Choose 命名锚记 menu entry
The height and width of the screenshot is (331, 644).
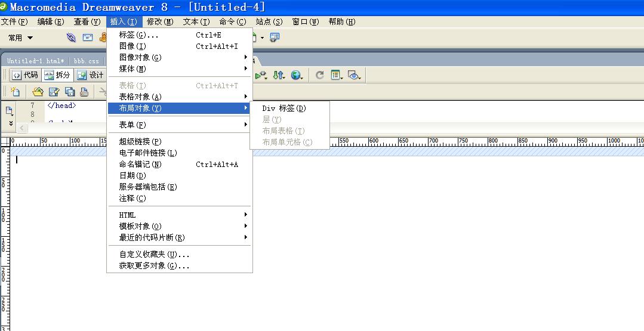(x=180, y=164)
